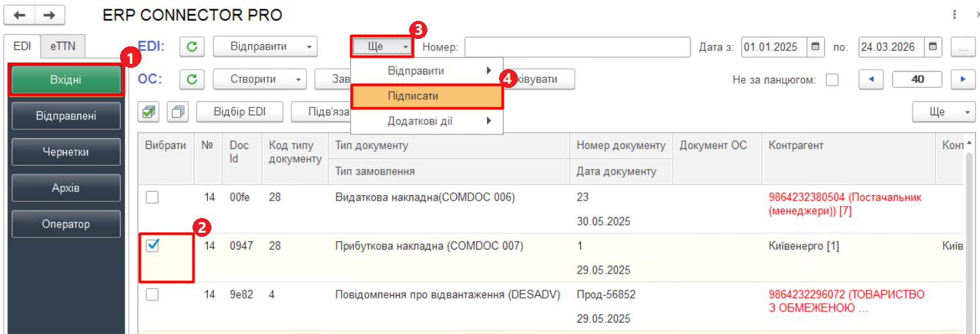Click the forward navigation arrow

coord(49,15)
